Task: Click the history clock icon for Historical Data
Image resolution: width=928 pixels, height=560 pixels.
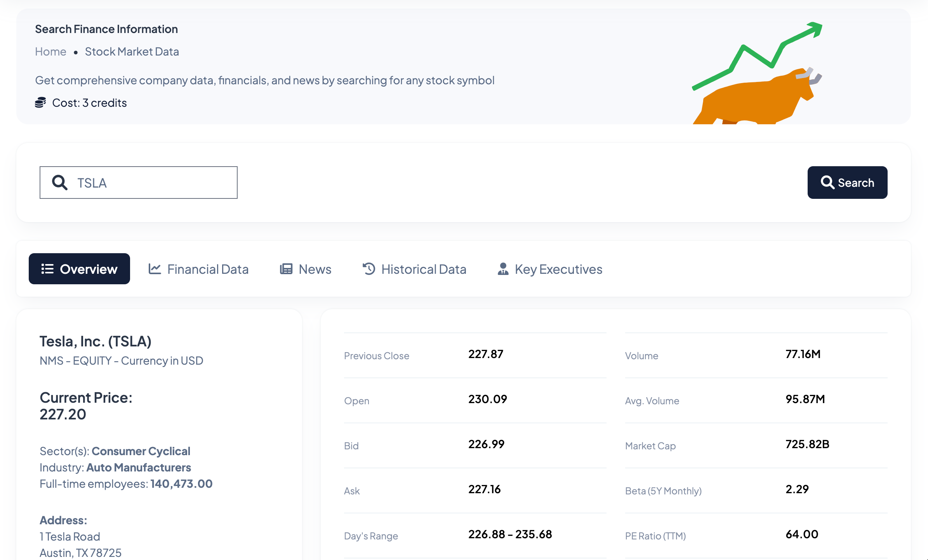Action: (369, 269)
